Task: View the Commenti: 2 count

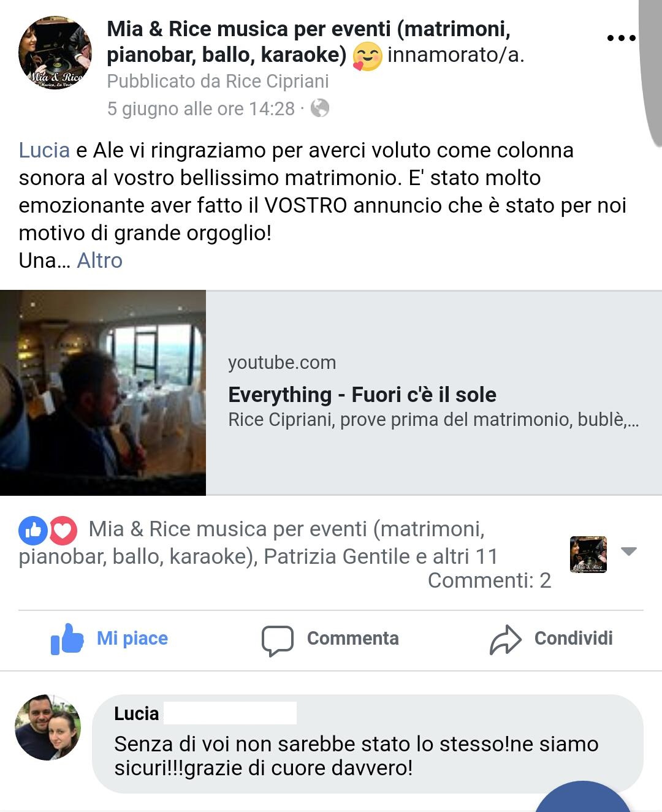Action: coord(489,580)
